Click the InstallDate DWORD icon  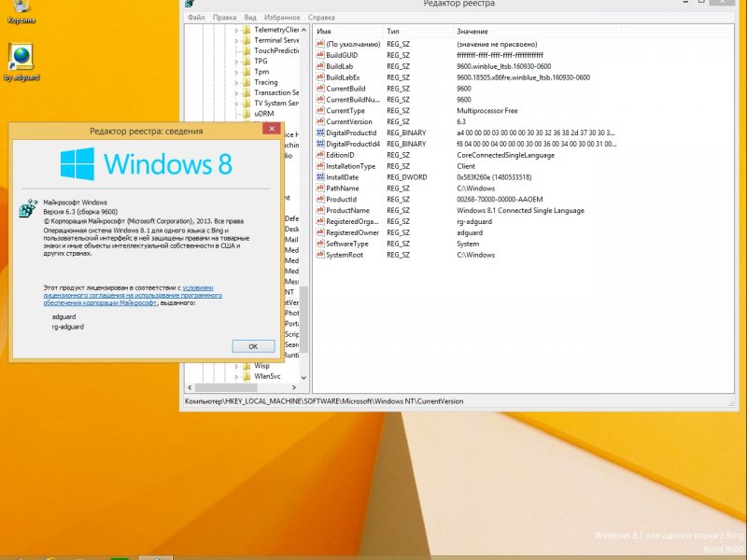(320, 177)
